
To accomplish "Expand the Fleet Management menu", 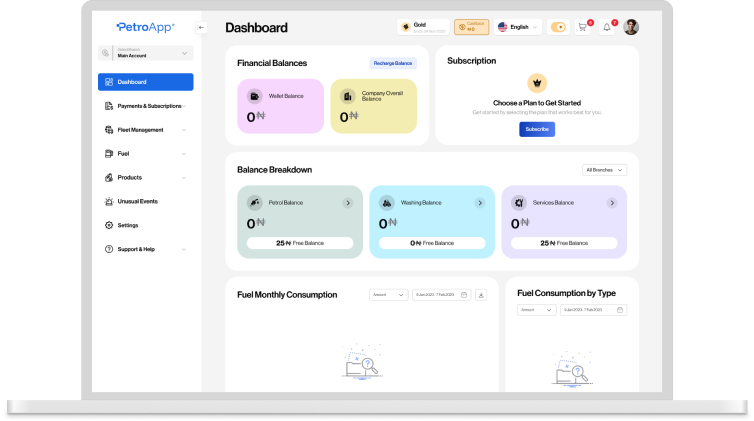I will point(145,129).
